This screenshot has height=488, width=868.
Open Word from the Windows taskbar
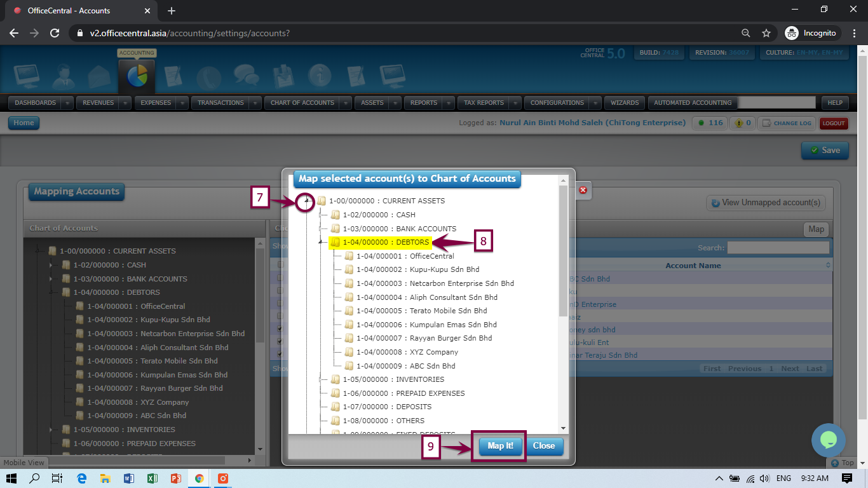pos(128,478)
